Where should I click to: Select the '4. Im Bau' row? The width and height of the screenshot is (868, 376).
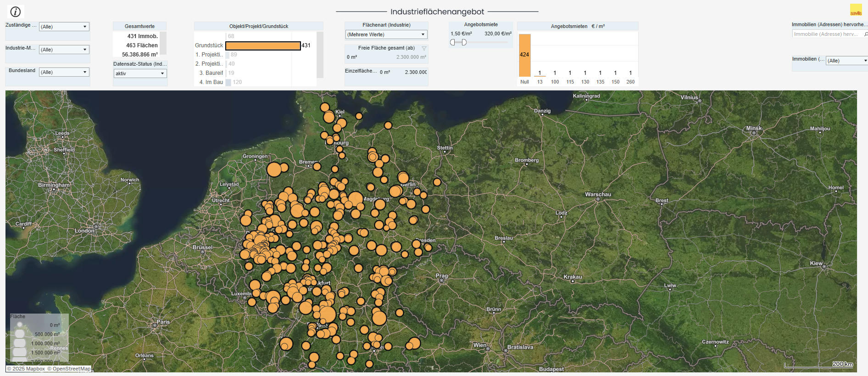211,82
